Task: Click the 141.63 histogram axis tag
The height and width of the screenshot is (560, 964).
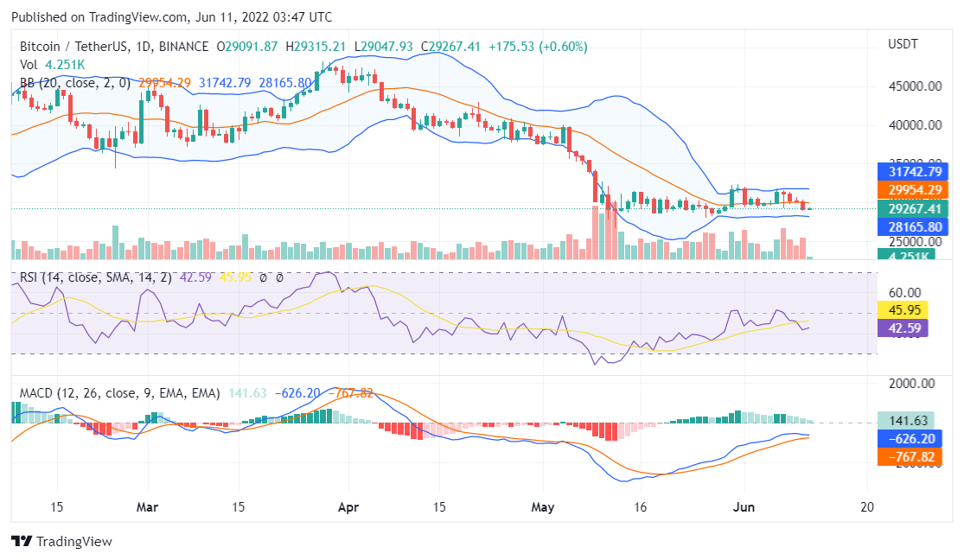Action: pyautogui.click(x=910, y=421)
